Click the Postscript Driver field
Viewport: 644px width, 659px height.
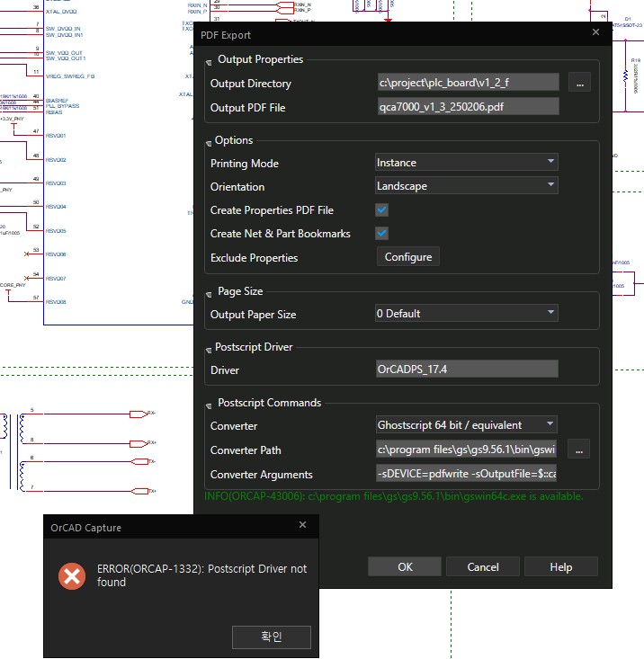pos(467,369)
